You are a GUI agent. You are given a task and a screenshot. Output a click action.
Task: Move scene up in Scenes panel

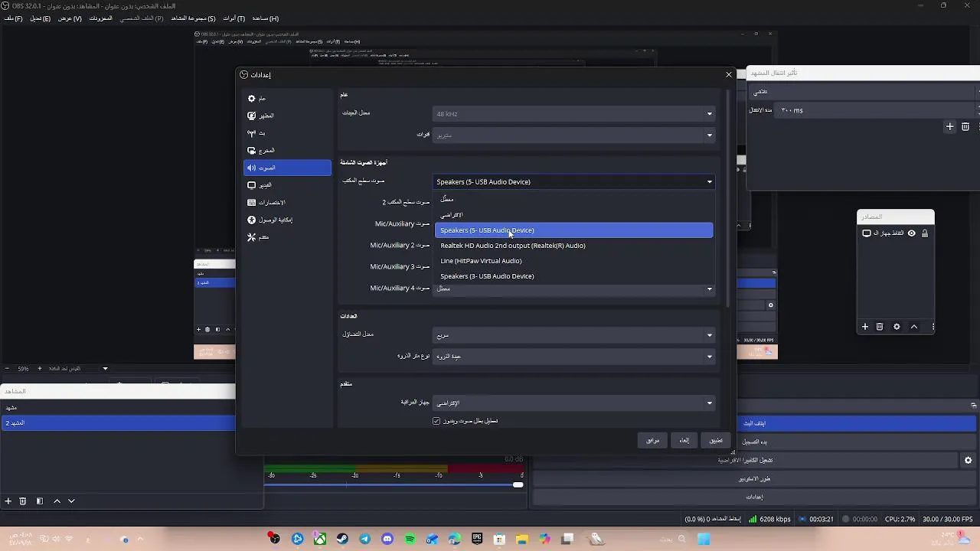57,501
